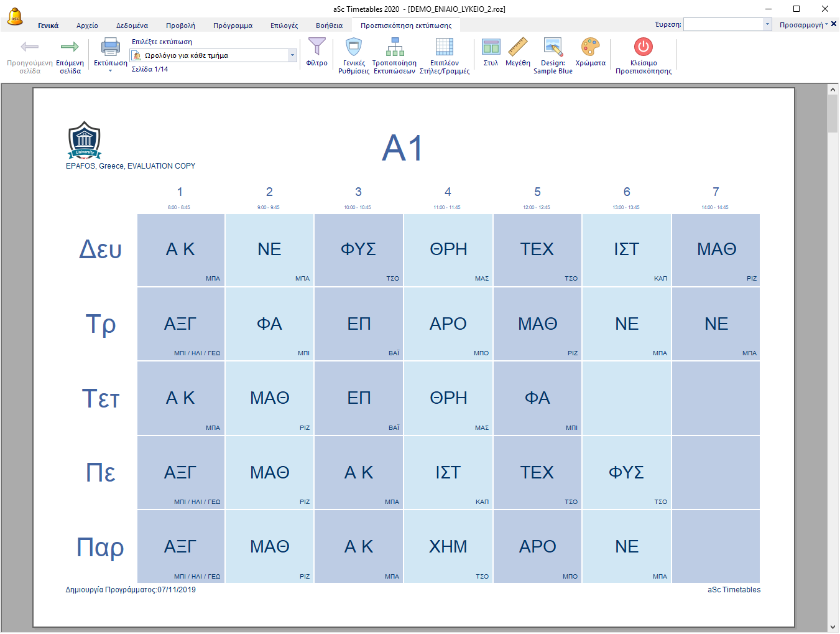Open the Βοήθεια tab

click(x=329, y=26)
